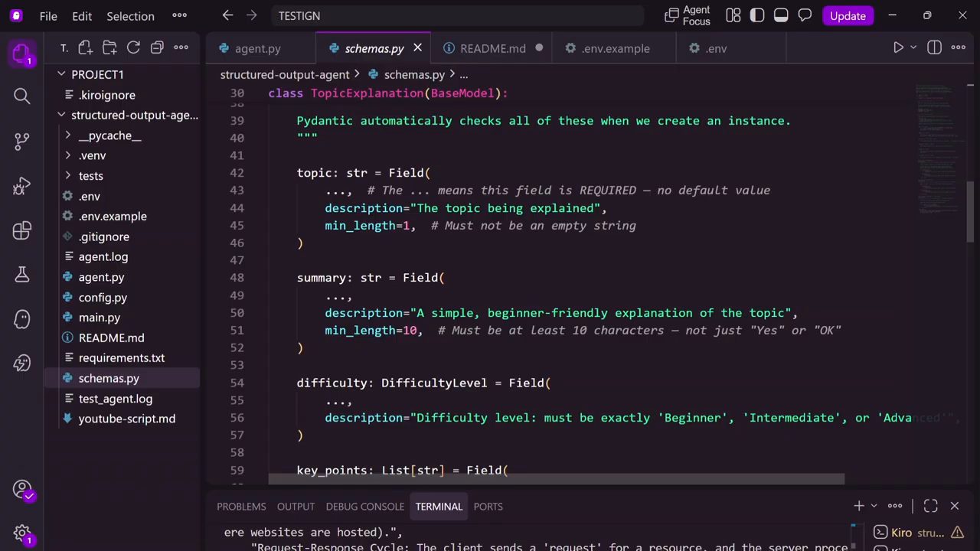Click the vertical editor scrollbar thumb
The height and width of the screenshot is (551, 980).
coord(970,212)
